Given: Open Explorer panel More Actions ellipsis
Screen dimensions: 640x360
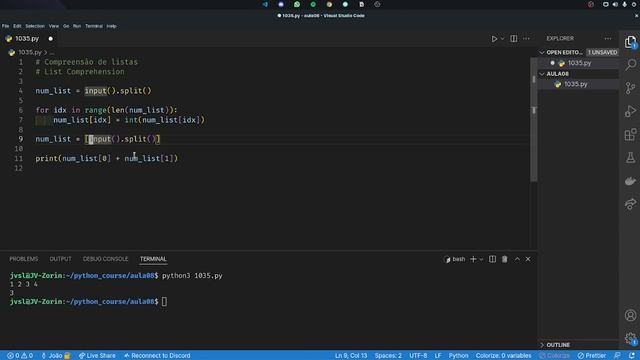Looking at the screenshot, I should pyautogui.click(x=608, y=38).
